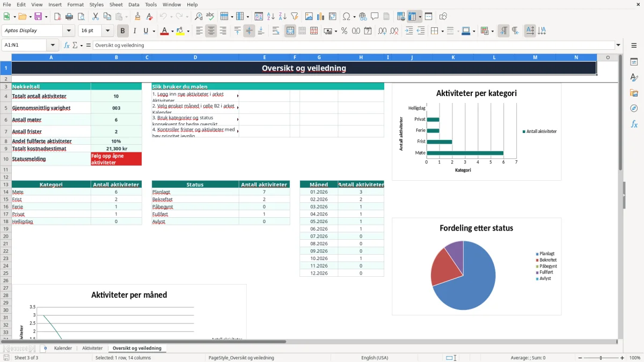Open the Background Color dropdown arrow

click(x=188, y=31)
